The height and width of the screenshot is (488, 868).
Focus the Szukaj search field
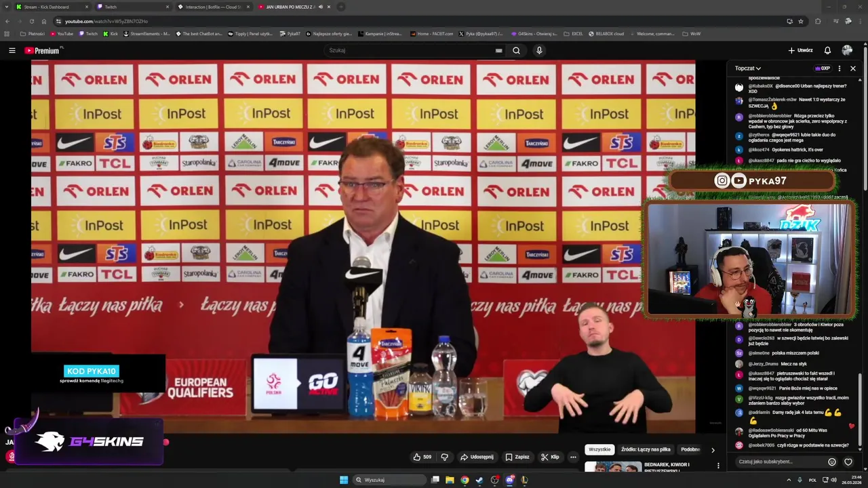(x=411, y=50)
